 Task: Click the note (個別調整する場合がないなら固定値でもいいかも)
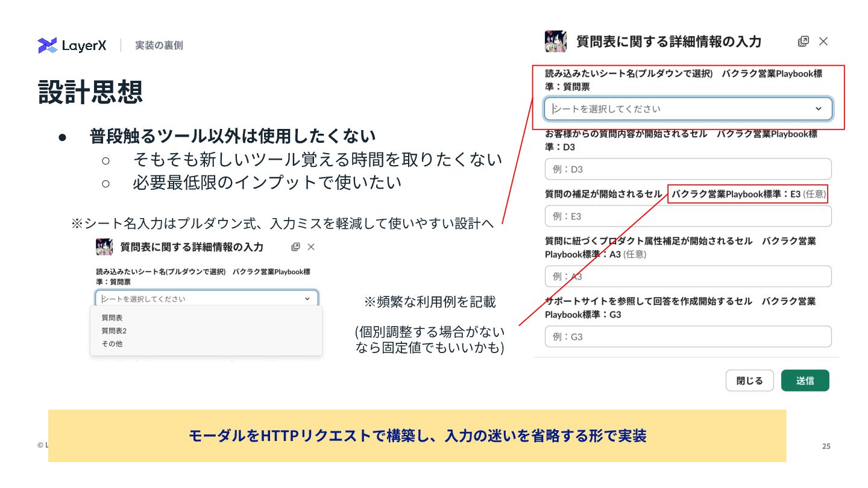click(x=429, y=340)
